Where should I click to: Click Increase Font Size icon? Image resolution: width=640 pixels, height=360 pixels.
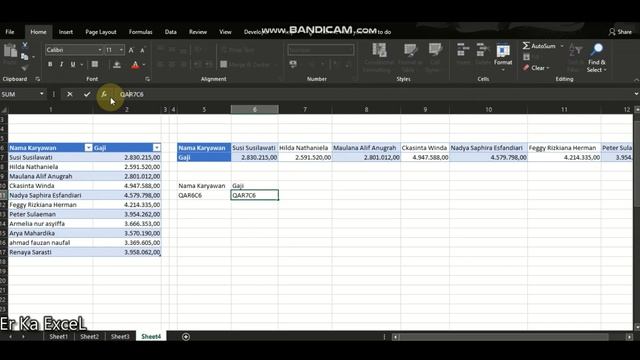tap(131, 50)
